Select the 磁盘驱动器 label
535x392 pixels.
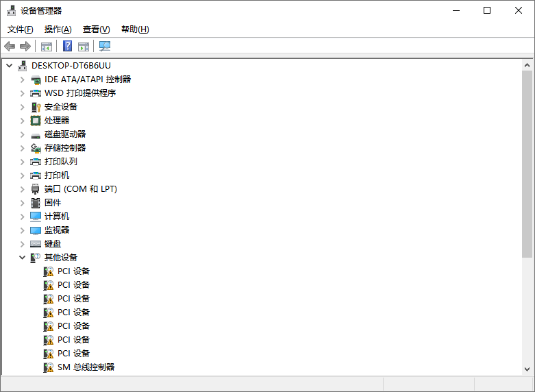[65, 134]
